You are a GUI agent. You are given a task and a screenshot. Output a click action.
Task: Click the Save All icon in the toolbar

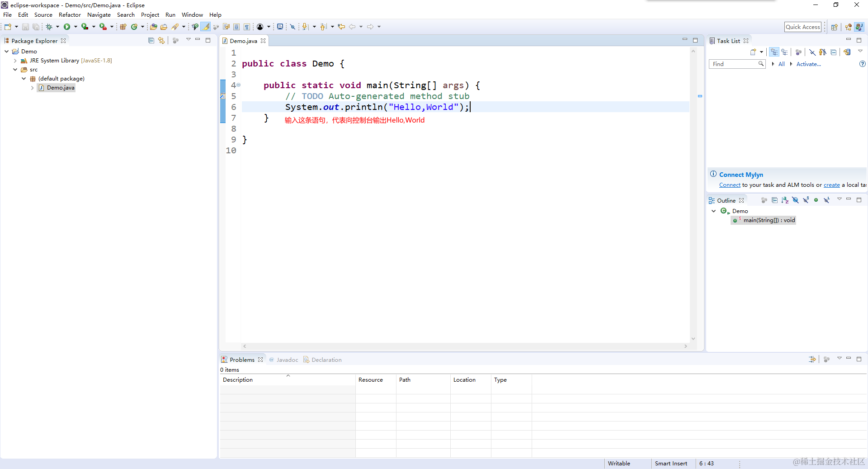click(x=36, y=27)
